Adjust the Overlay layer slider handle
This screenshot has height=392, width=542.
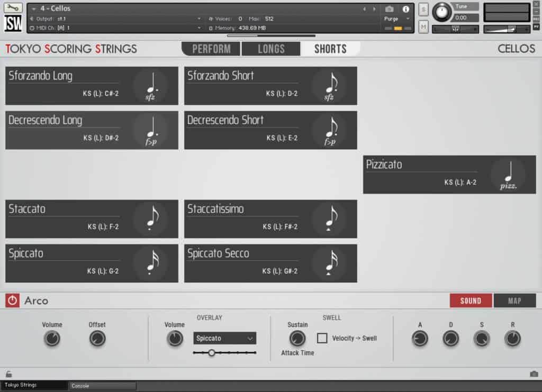tap(211, 353)
